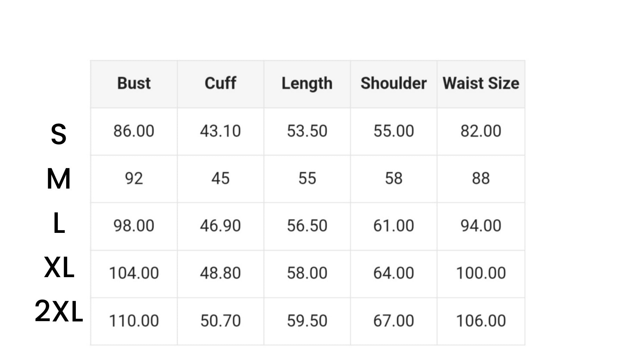Viewport: 623px width, 364px height.
Task: Select the 67.00 shoulder cell
Action: pos(394,321)
